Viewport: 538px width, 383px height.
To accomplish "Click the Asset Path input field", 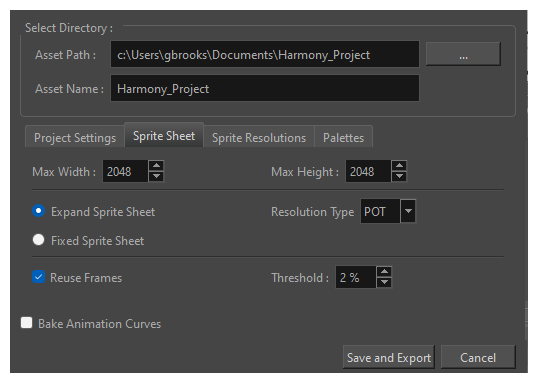I will pos(265,55).
